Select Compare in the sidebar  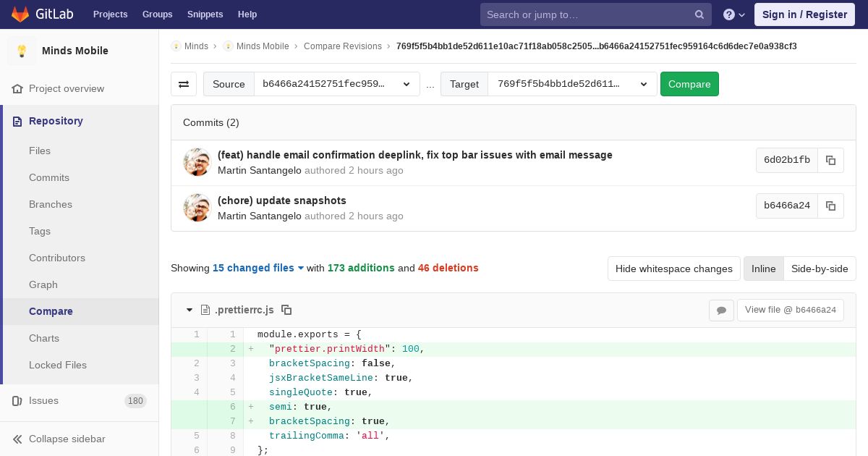[x=51, y=311]
